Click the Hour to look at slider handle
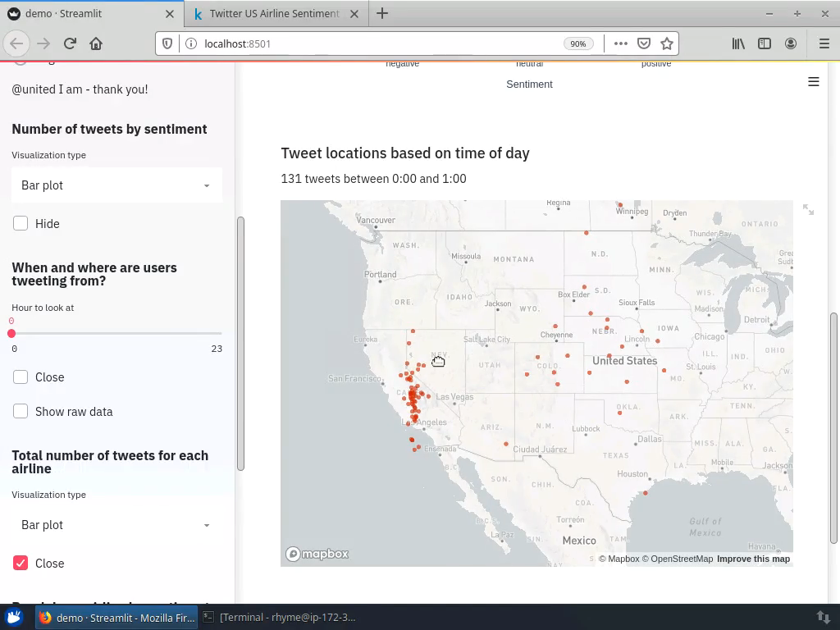This screenshot has height=630, width=840. (11, 334)
